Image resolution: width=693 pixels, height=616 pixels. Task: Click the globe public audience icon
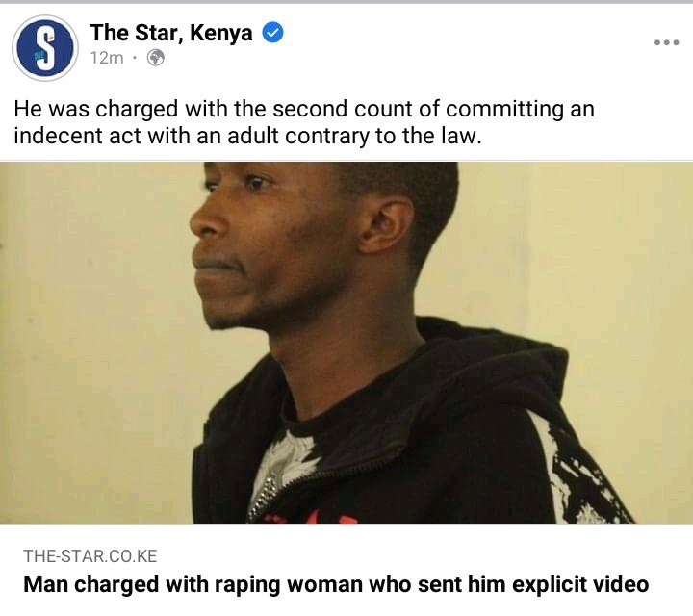[156, 58]
